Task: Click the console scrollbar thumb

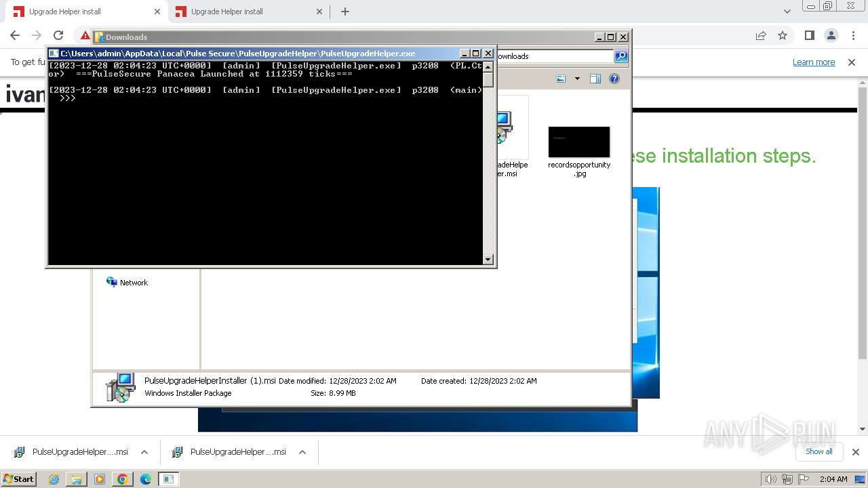Action: pos(488,79)
